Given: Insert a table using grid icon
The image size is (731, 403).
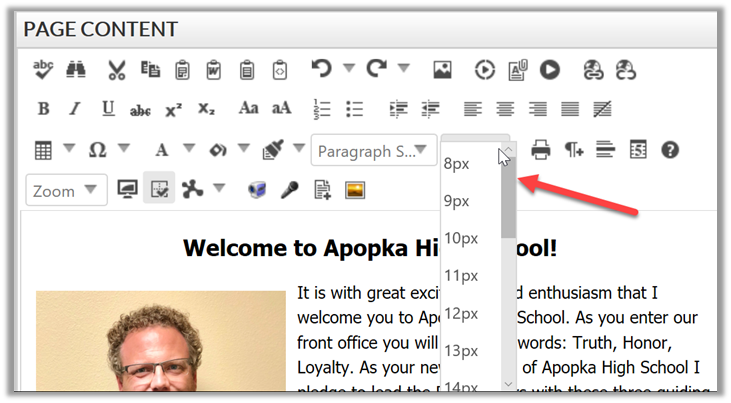Looking at the screenshot, I should 43,150.
